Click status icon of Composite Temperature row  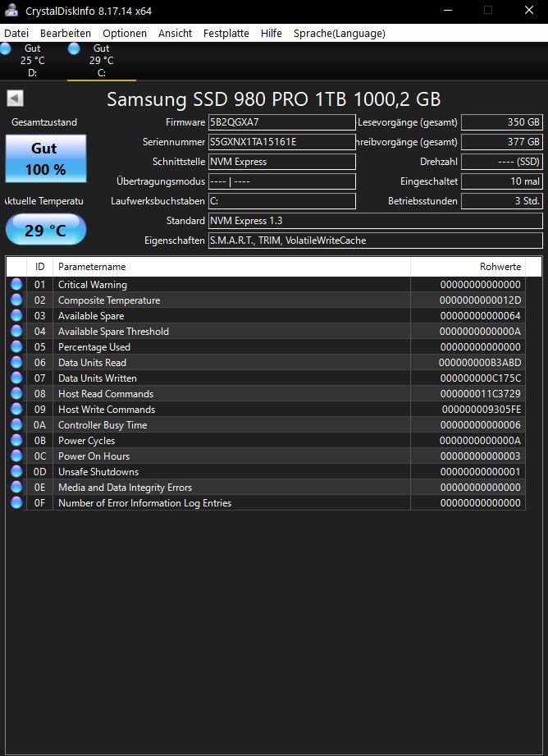(16, 300)
